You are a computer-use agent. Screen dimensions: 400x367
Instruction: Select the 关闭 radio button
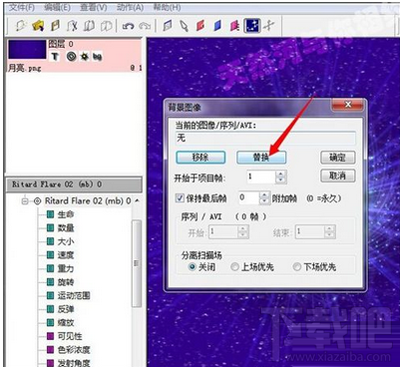pos(192,267)
